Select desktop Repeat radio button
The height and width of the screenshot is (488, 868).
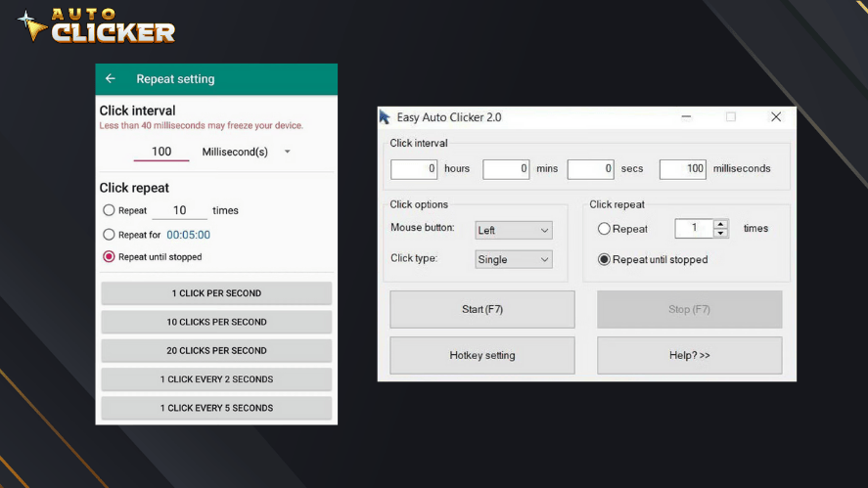click(604, 229)
